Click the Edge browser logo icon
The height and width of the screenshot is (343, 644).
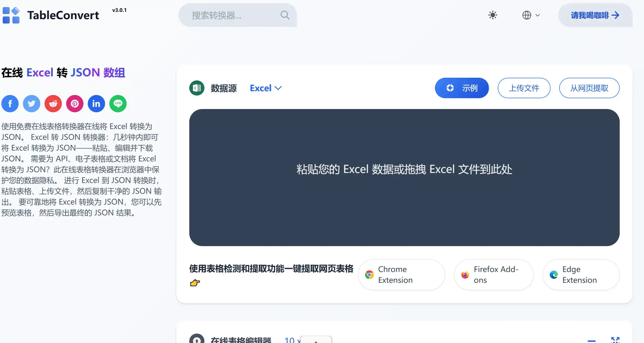click(x=554, y=275)
